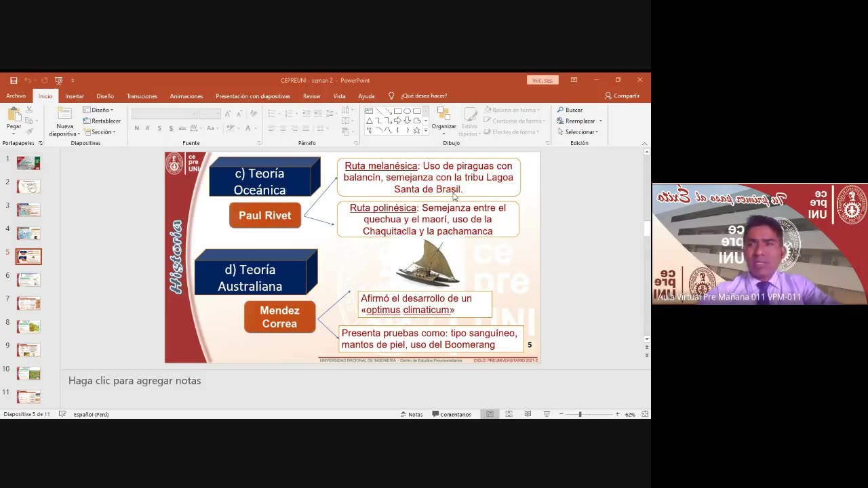Viewport: 868px width, 488px height.
Task: Open the Revisar tab
Action: pos(312,96)
